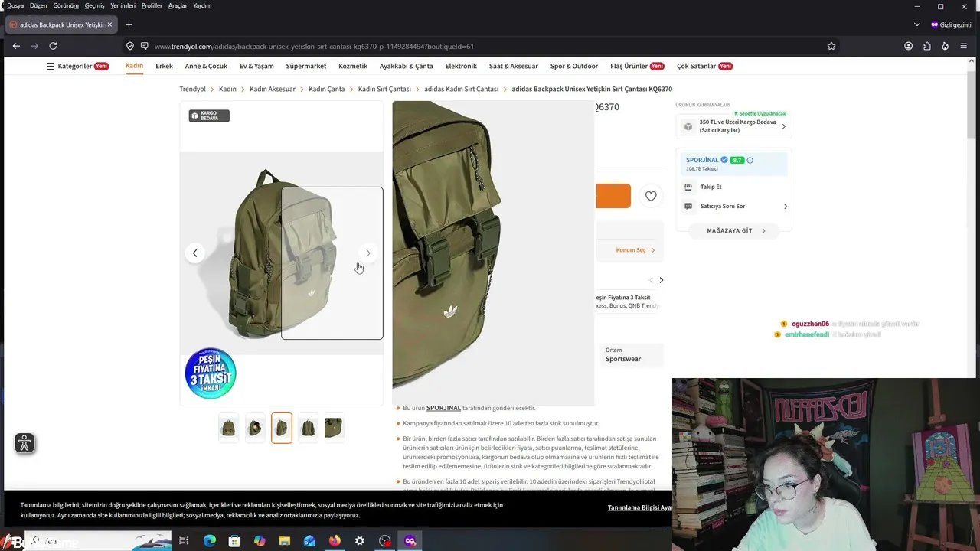Click the Trendyol breadcrumb link
The width and height of the screenshot is (980, 551).
click(192, 89)
